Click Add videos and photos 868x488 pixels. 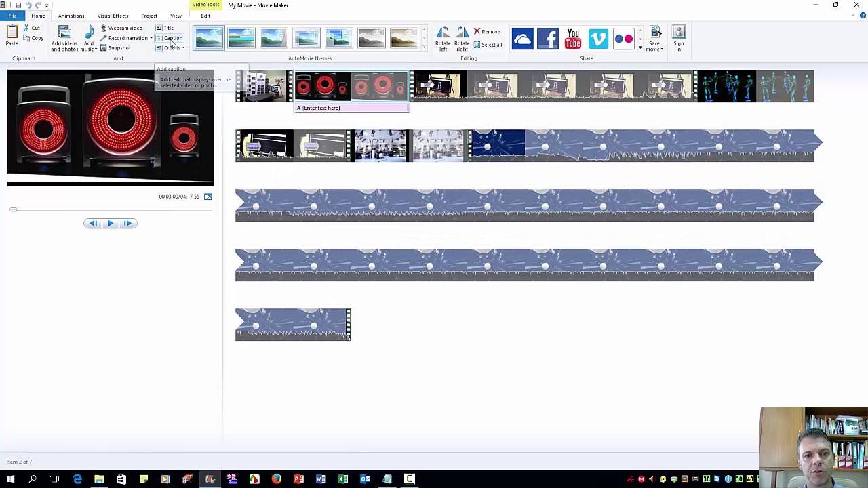pos(64,39)
